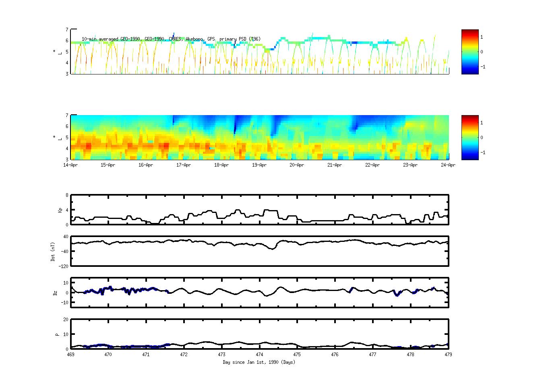Viewport: 544px width, 392px height.
Task: Click the 479 tick on the bottom axis
Action: [448, 355]
